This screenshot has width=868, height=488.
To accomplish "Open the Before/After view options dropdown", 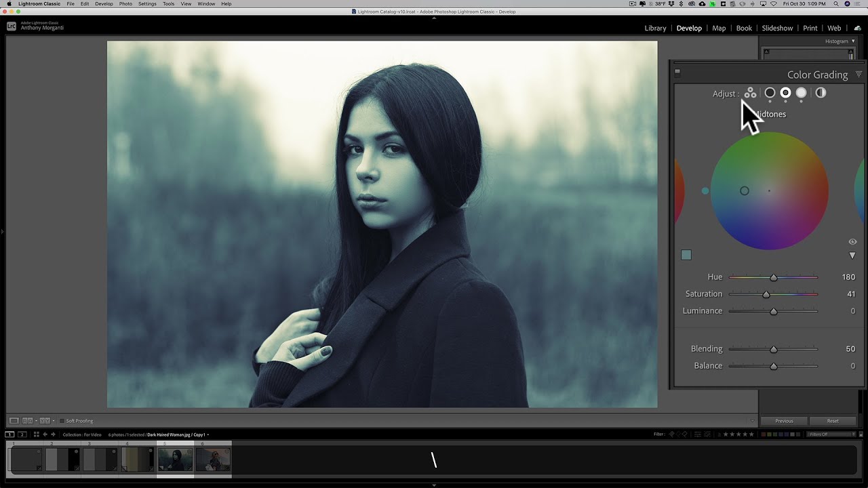I will (53, 421).
